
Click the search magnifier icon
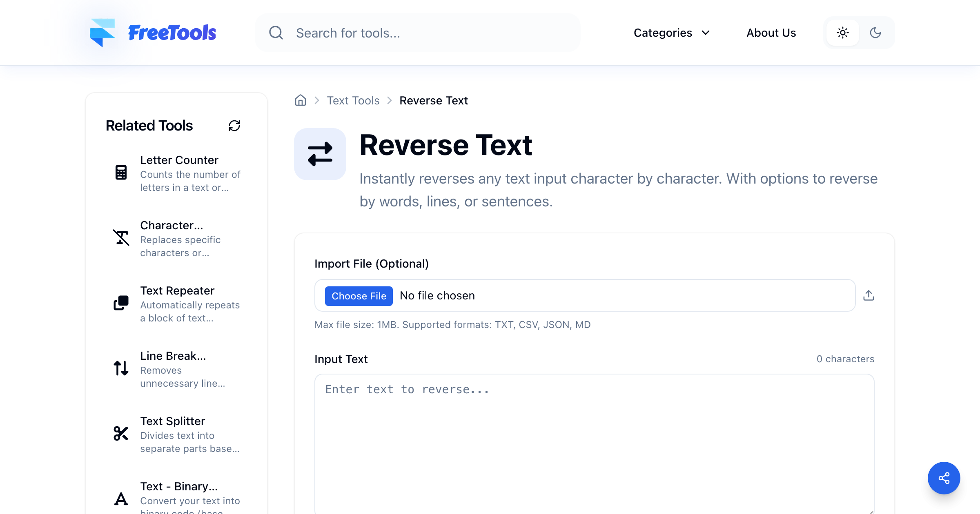(x=276, y=33)
